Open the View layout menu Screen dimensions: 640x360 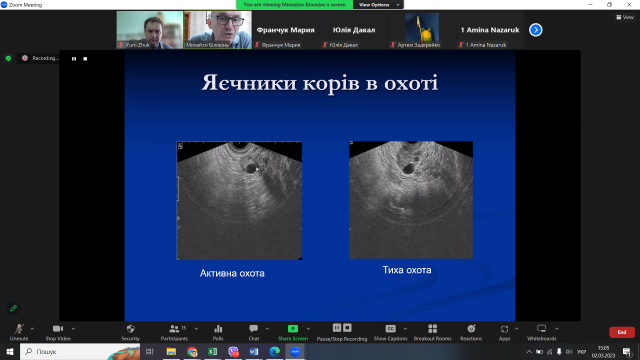pyautogui.click(x=625, y=17)
